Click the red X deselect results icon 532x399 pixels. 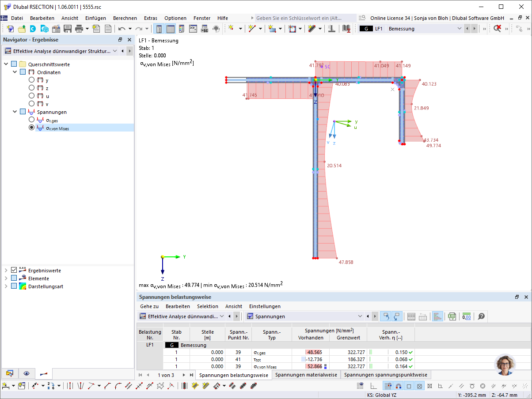[498, 29]
